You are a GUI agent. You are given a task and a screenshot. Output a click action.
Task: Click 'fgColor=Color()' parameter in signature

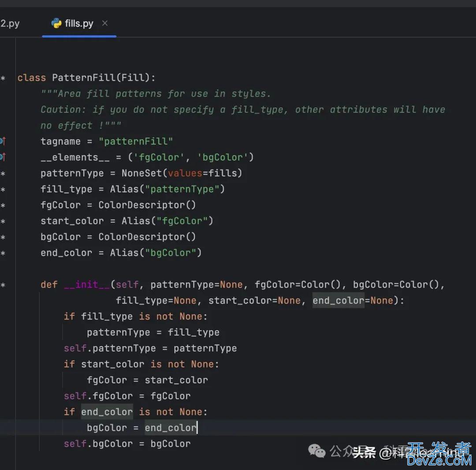click(298, 285)
